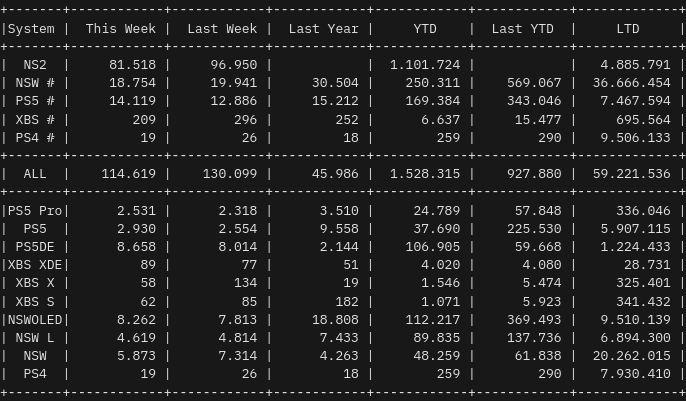The height and width of the screenshot is (401, 686).
Task: Click the 'System' column header
Action: point(31,29)
